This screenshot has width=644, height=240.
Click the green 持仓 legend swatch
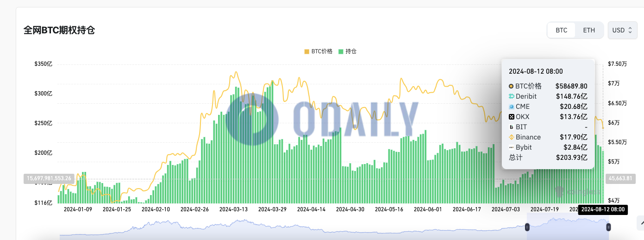coord(341,51)
